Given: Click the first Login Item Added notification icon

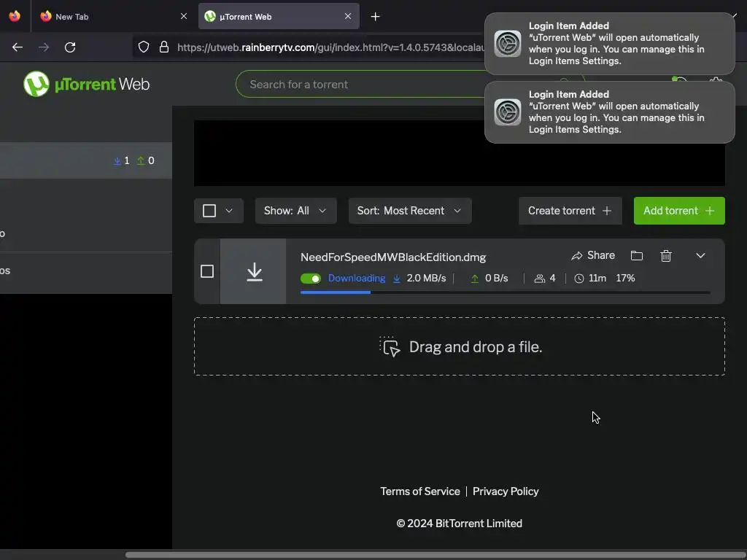Looking at the screenshot, I should tap(508, 43).
